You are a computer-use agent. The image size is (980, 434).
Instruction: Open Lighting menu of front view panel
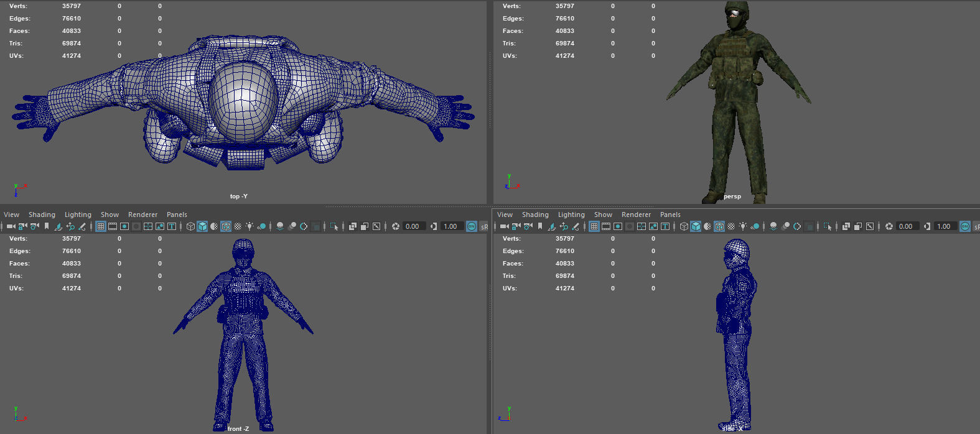coord(78,215)
